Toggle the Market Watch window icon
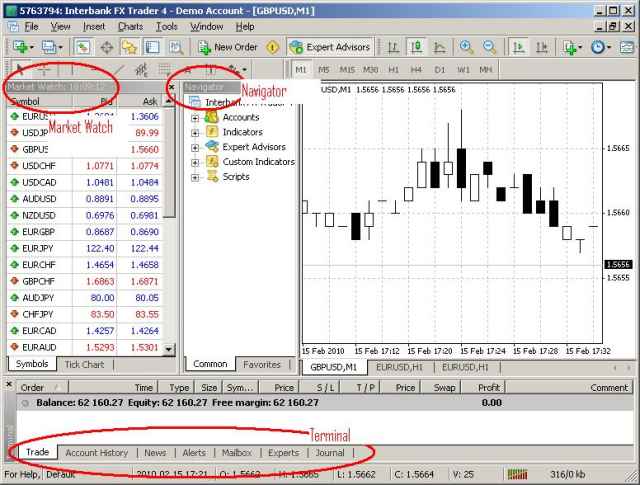This screenshot has height=485, width=640. (x=82, y=47)
